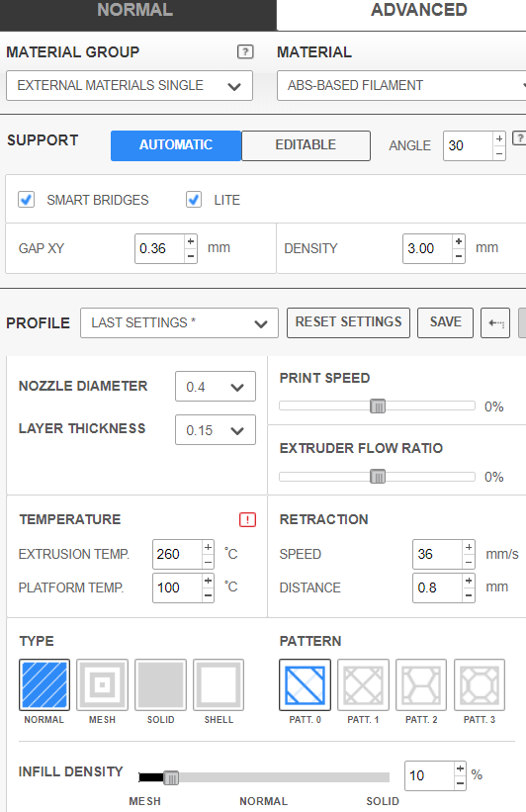
Task: Open the Profile Last Settings dropdown
Action: [x=179, y=323]
